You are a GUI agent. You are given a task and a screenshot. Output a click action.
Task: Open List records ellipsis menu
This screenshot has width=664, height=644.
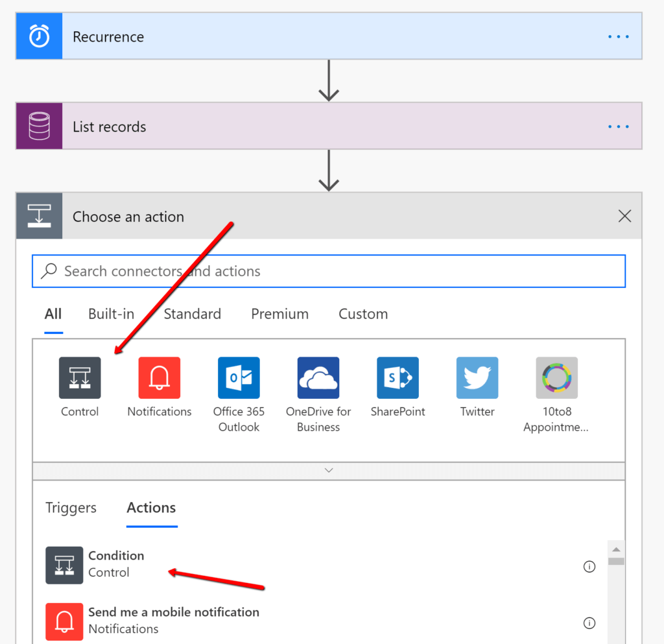(x=618, y=126)
